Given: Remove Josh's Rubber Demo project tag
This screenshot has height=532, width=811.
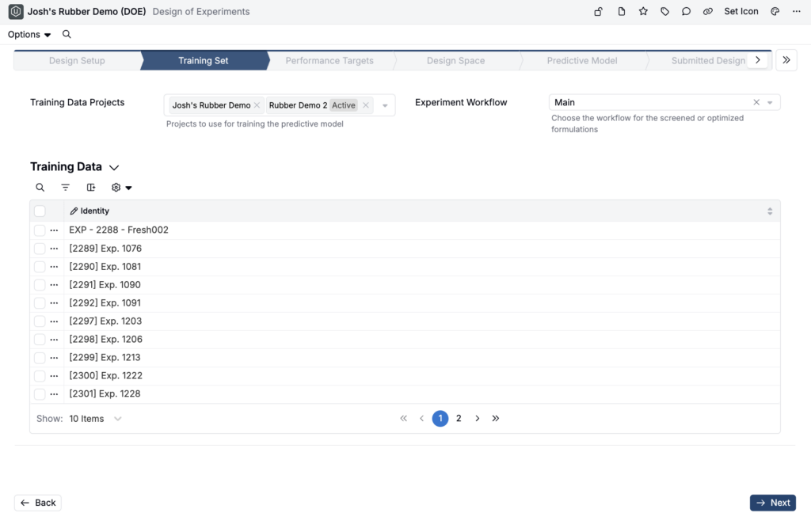Looking at the screenshot, I should point(257,105).
